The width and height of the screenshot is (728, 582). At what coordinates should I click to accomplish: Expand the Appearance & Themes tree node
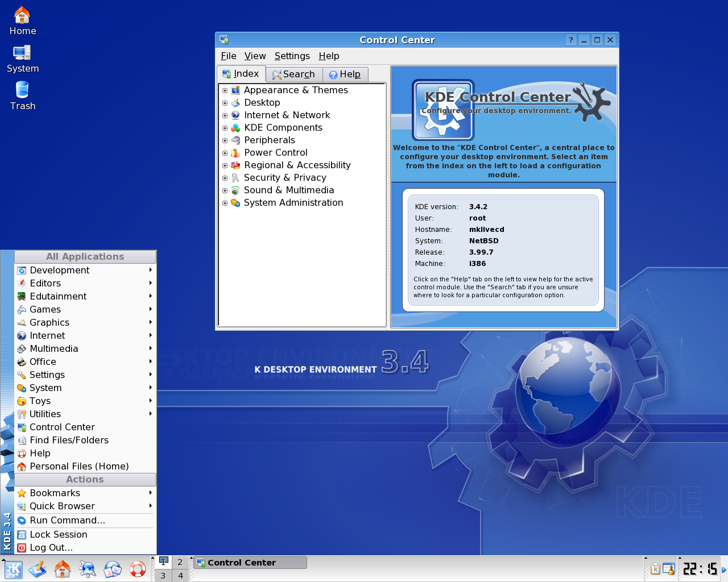pyautogui.click(x=225, y=90)
